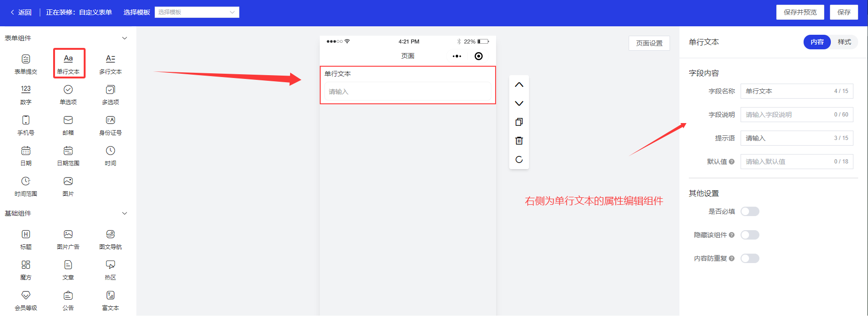The height and width of the screenshot is (318, 868).
Task: Enable the 隐藏该组件 hide component switch
Action: [x=750, y=235]
